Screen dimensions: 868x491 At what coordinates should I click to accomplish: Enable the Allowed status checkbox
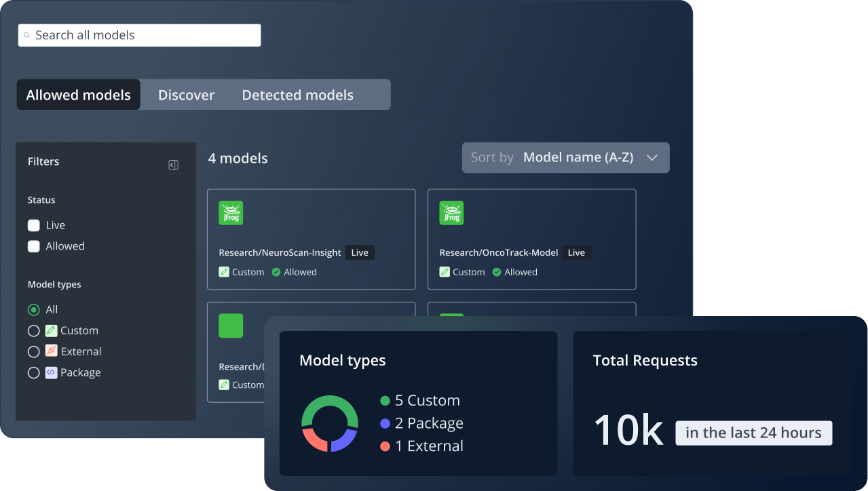[33, 246]
